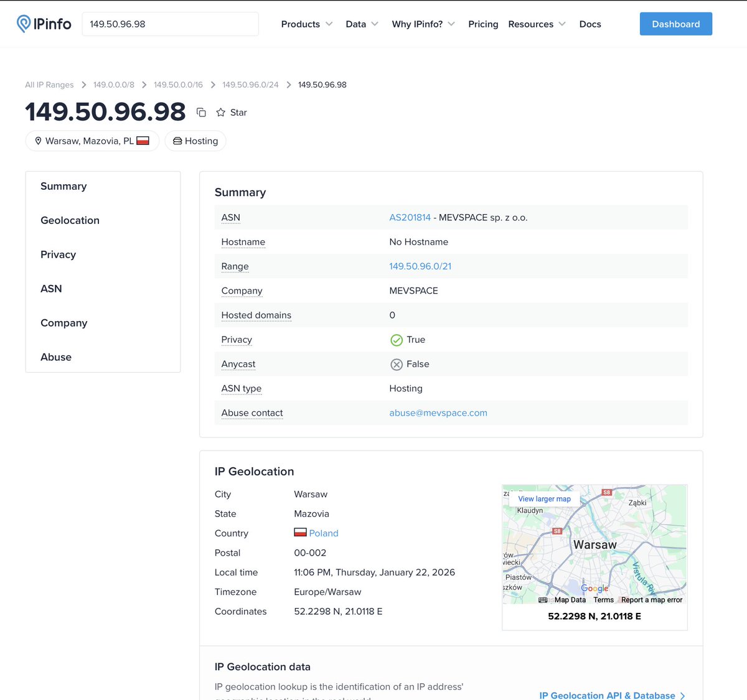The width and height of the screenshot is (747, 700).
Task: Focus the IP search field
Action: tap(170, 24)
